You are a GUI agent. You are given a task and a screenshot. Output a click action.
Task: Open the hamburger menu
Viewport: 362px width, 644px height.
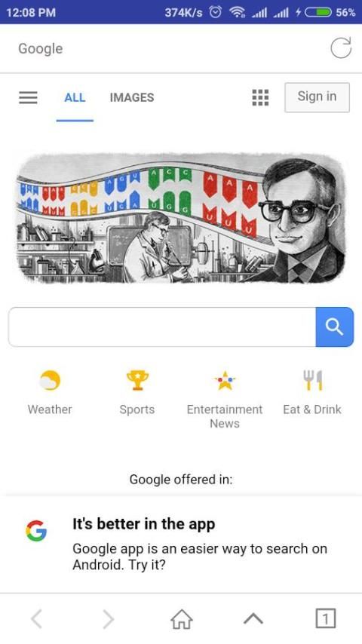click(x=28, y=97)
